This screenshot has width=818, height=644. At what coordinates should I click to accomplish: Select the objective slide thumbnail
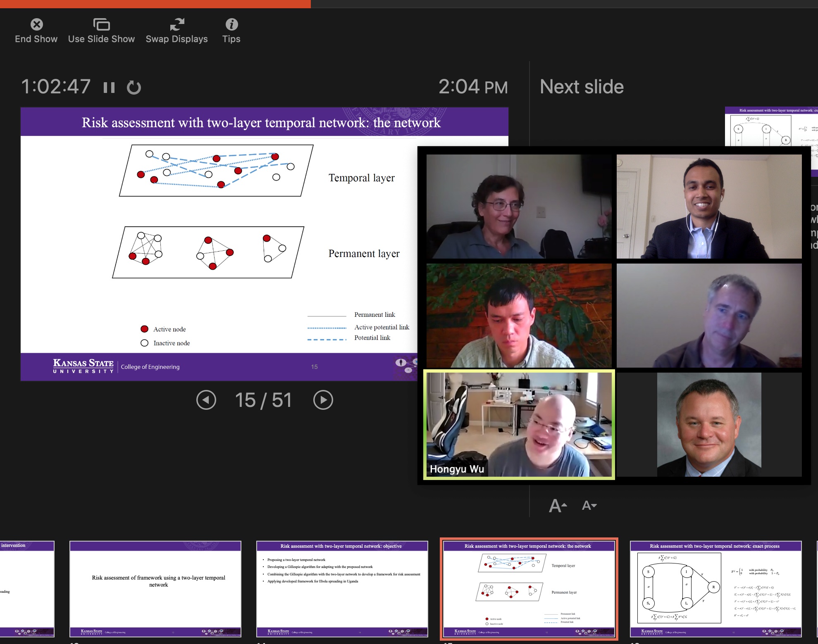pos(342,589)
